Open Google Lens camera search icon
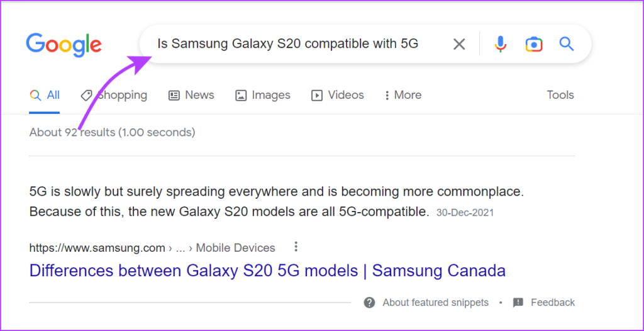The height and width of the screenshot is (331, 644). click(533, 44)
